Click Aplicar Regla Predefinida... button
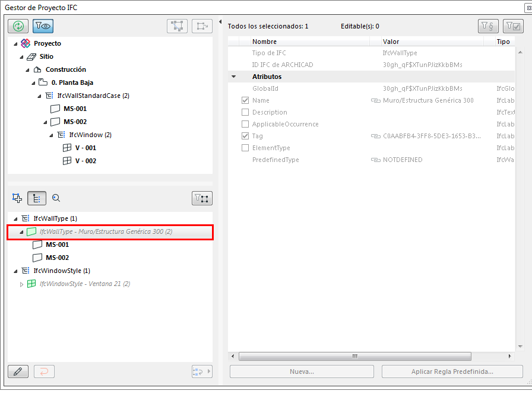532x397 pixels. 452,371
